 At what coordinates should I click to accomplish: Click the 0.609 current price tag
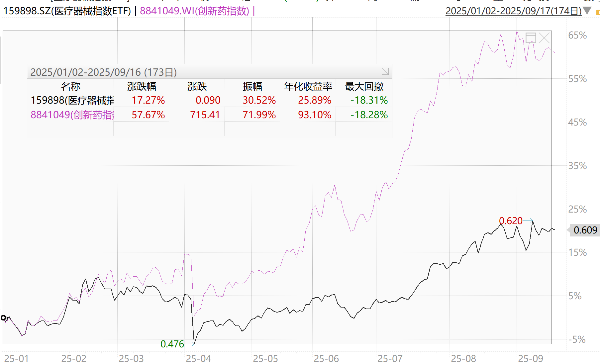click(585, 230)
